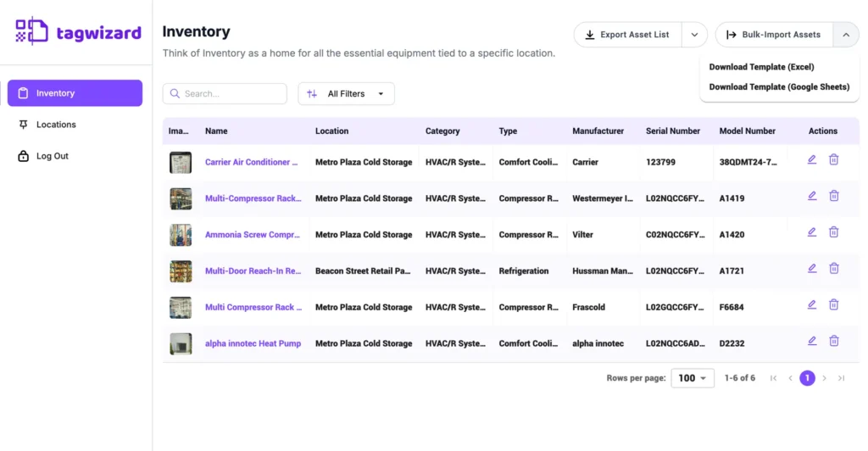Open the Multi Compressor Rack Frascold link

253,307
